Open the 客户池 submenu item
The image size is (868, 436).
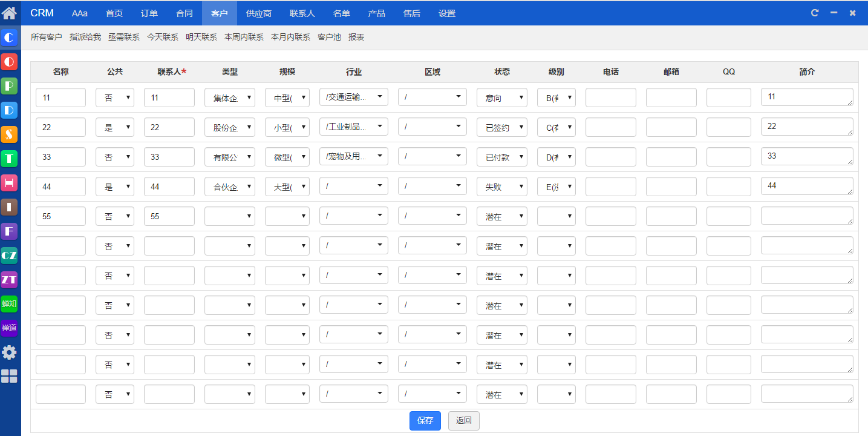tap(329, 38)
